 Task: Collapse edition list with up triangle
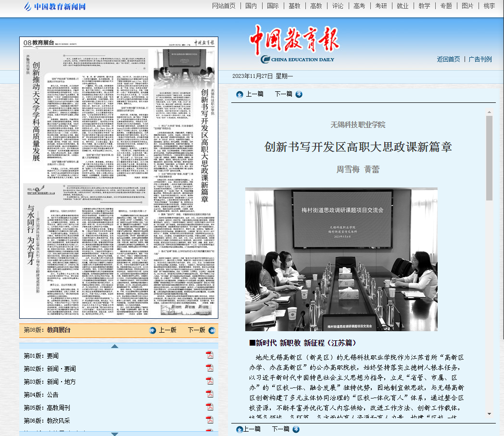pos(114,346)
